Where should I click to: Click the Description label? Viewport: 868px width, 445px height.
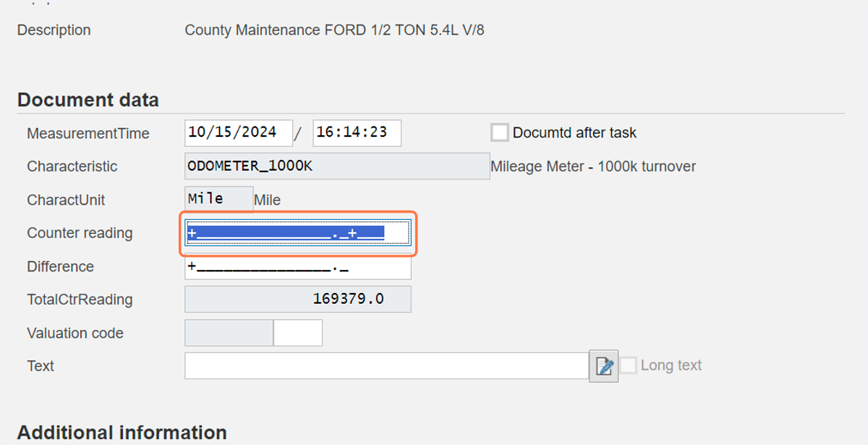[54, 30]
